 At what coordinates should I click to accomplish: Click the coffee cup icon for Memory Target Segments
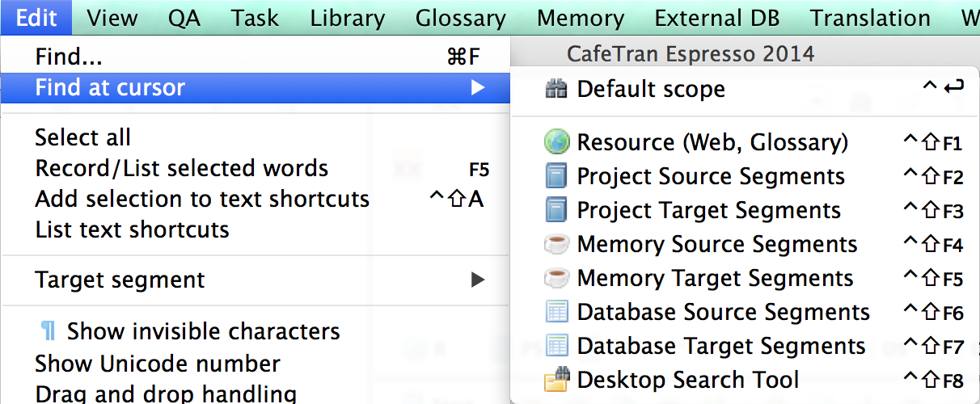556,279
